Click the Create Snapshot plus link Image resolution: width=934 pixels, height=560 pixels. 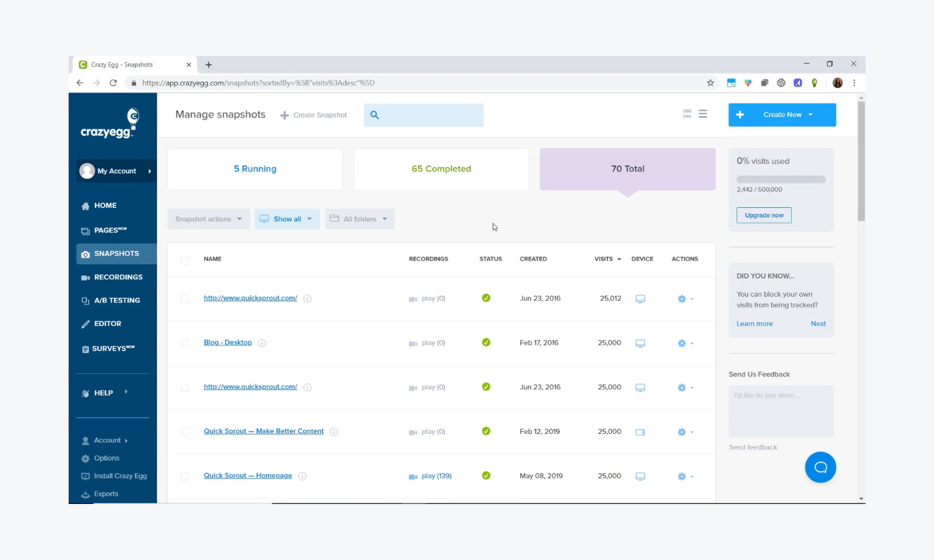314,115
